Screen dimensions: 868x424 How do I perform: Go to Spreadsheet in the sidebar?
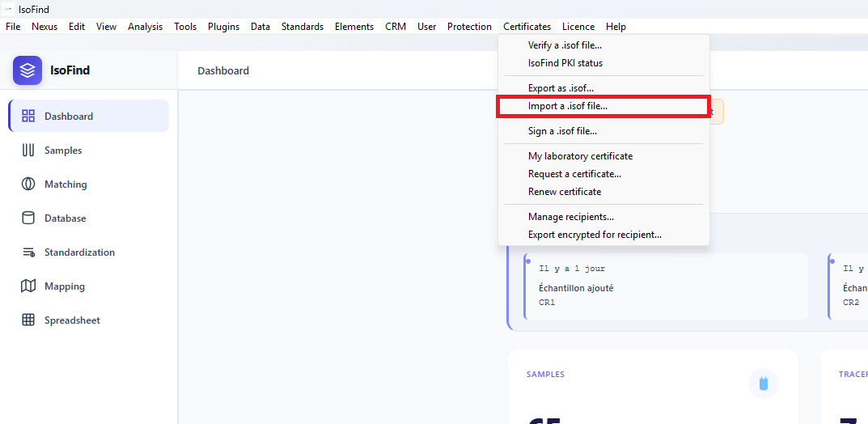pos(89,320)
